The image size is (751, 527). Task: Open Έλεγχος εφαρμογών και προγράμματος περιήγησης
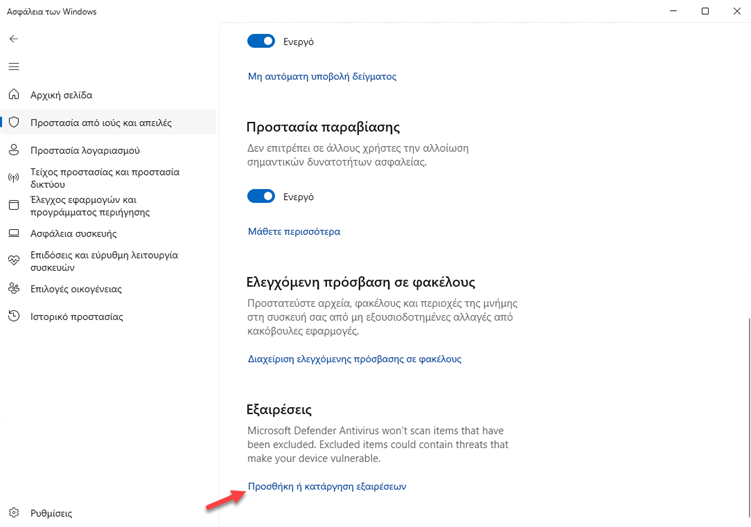pyautogui.click(x=90, y=206)
